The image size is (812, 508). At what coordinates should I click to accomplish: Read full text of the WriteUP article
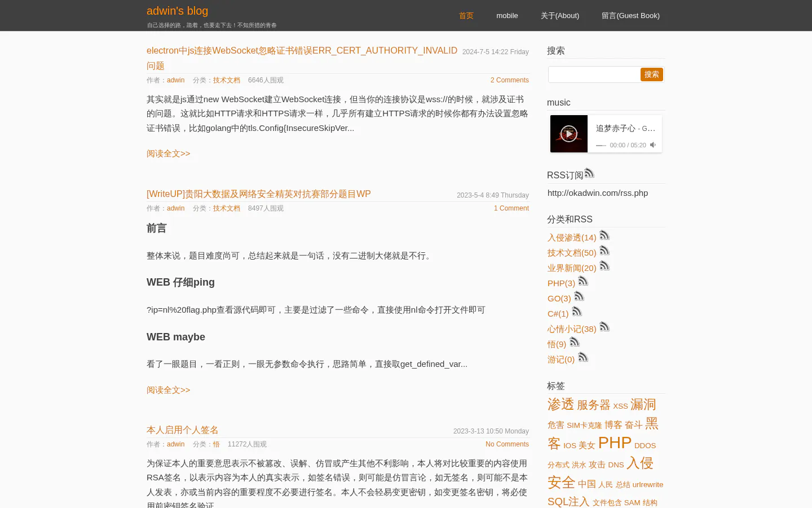tap(169, 390)
